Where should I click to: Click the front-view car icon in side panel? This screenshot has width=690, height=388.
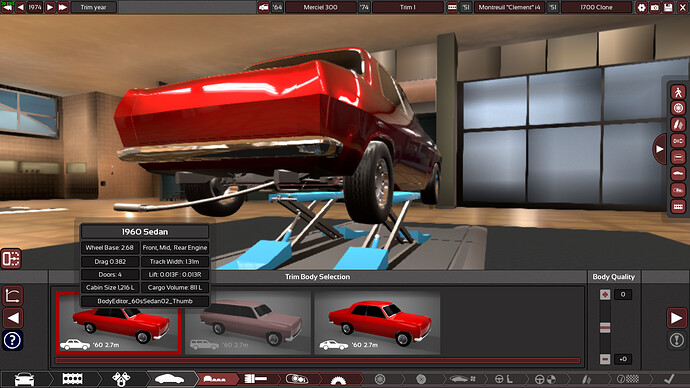(x=678, y=157)
